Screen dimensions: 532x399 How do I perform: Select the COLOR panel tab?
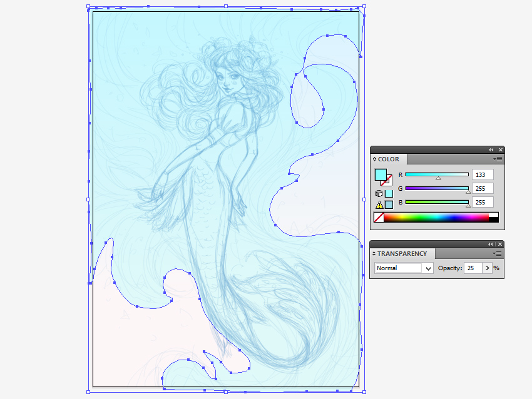(389, 159)
